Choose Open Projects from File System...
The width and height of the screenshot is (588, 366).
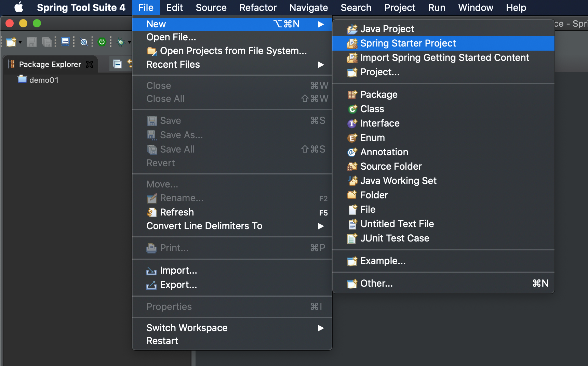pos(232,51)
